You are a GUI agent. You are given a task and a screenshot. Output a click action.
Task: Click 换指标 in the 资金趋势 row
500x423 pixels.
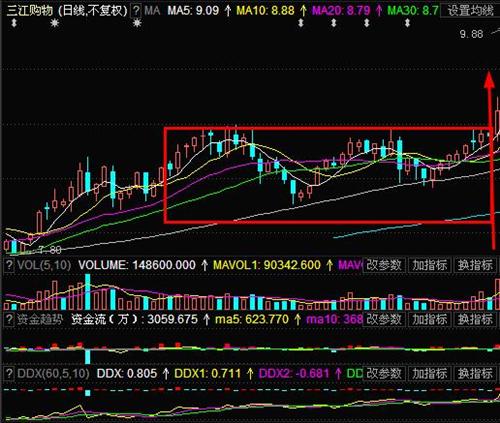point(475,319)
